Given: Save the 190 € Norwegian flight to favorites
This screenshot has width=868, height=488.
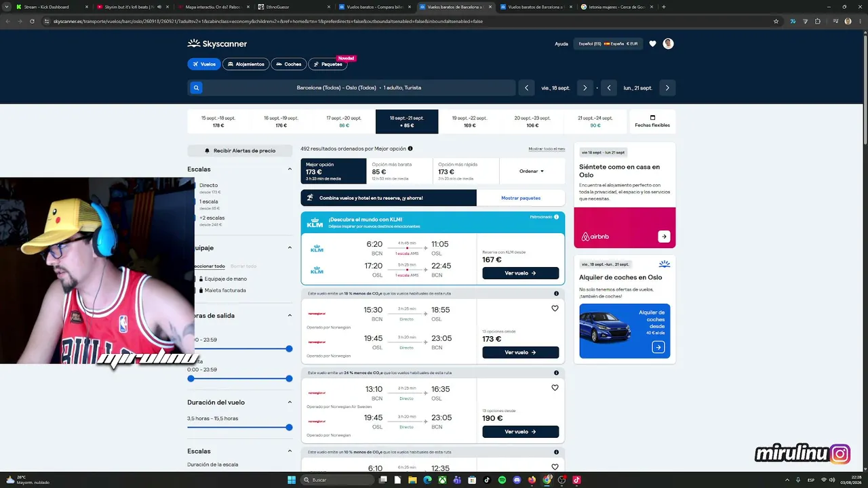Looking at the screenshot, I should point(555,388).
